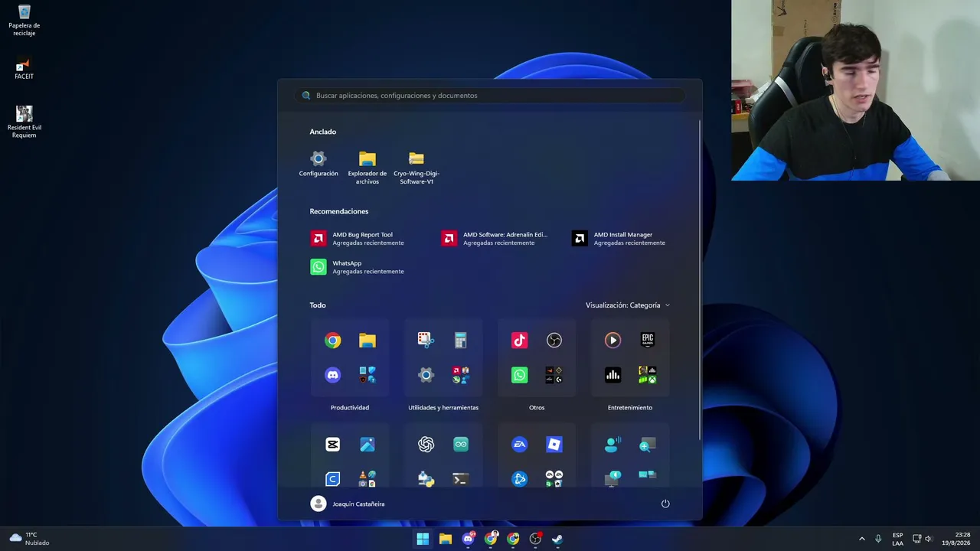Screen dimensions: 980x551
Task: Expand the Productividad category label
Action: click(350, 408)
